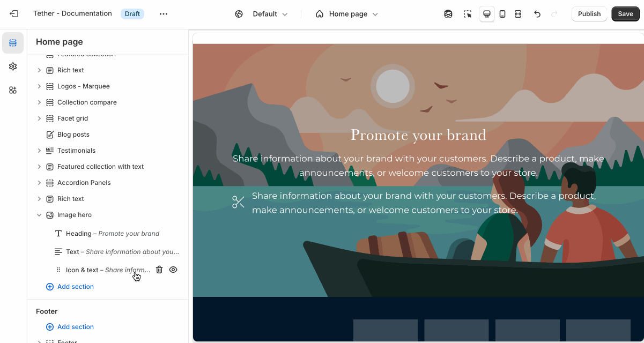This screenshot has width=644, height=343.
Task: Switch to fullscreen preview layout
Action: coord(518,14)
